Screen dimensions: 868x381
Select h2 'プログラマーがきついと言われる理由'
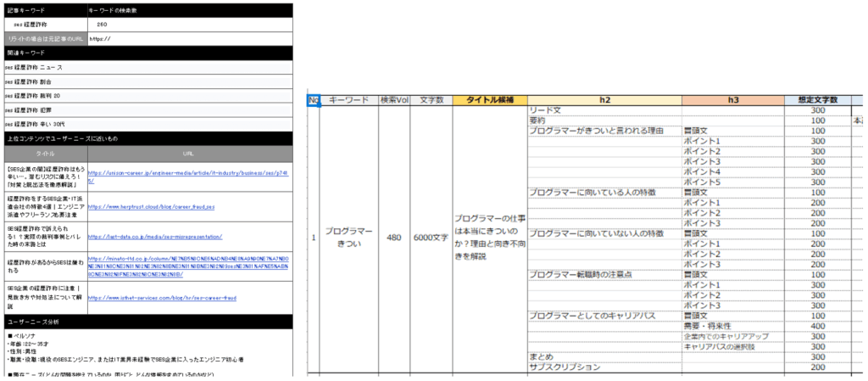[604, 131]
